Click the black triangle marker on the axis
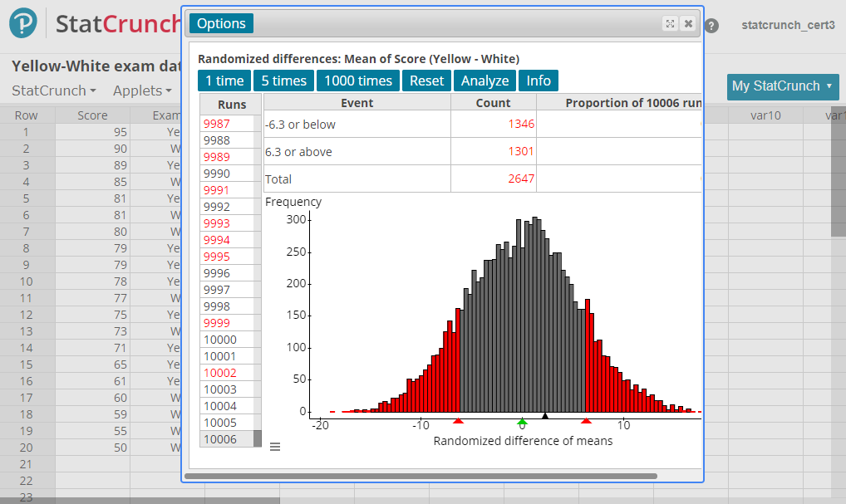 click(545, 416)
